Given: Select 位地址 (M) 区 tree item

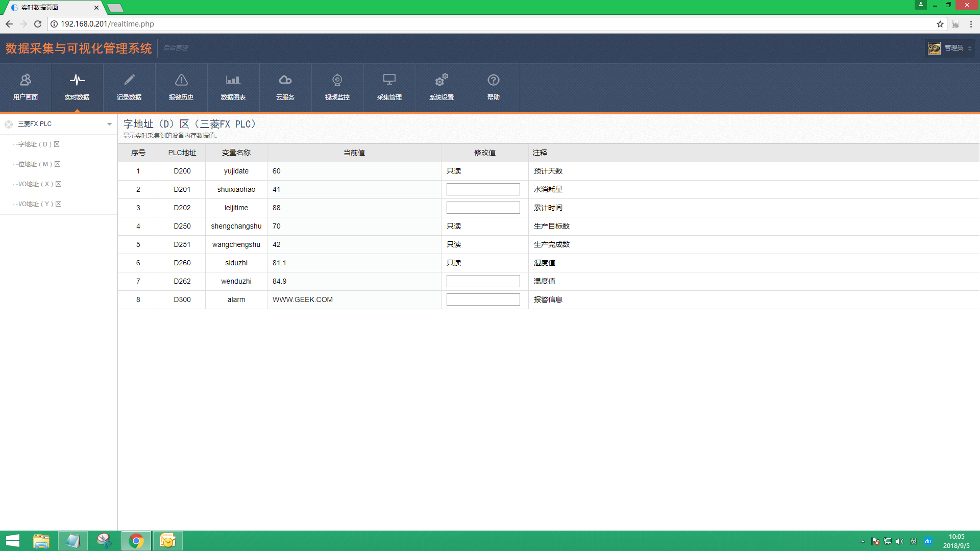Looking at the screenshot, I should click(39, 164).
